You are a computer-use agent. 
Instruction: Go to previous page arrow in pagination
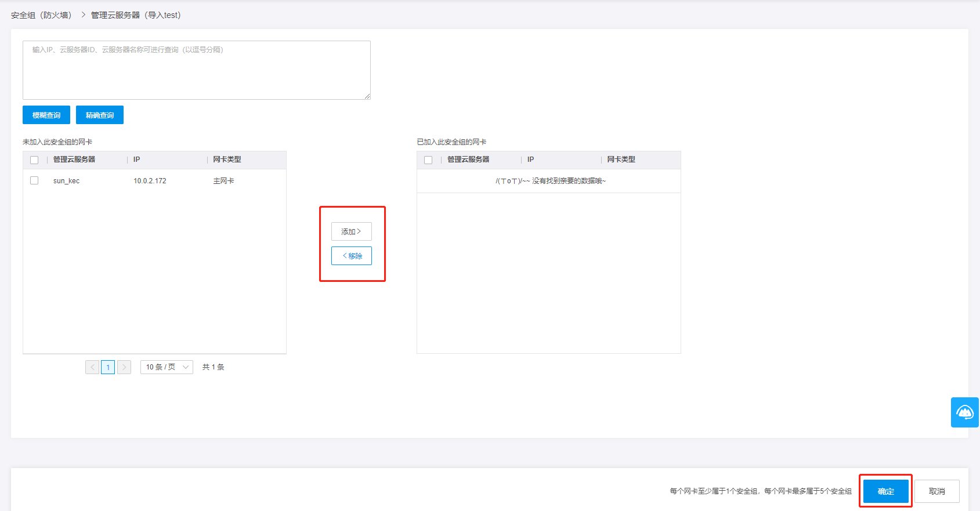pos(92,367)
